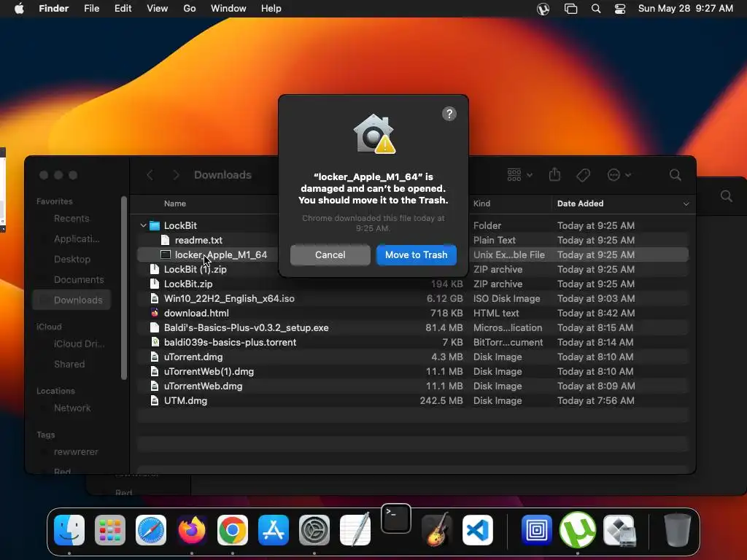Select Win10_22H2_English_x64.iso file
Viewport: 747px width, 560px height.
pos(229,298)
